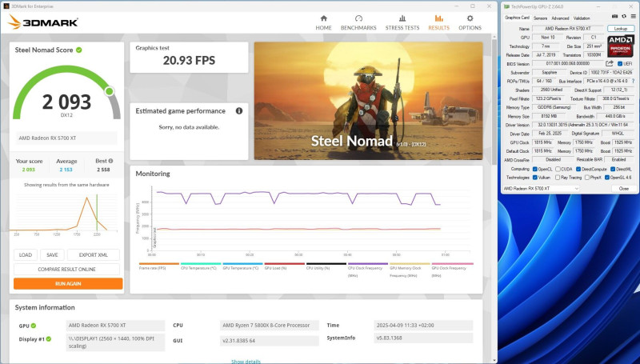The image size is (640, 364).
Task: Open the HOME section in 3DMark
Action: tap(323, 23)
